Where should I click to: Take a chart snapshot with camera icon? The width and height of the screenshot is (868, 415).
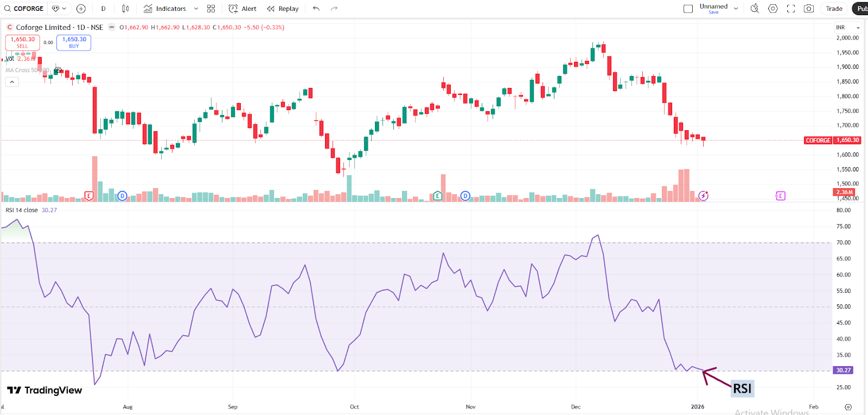click(x=809, y=9)
